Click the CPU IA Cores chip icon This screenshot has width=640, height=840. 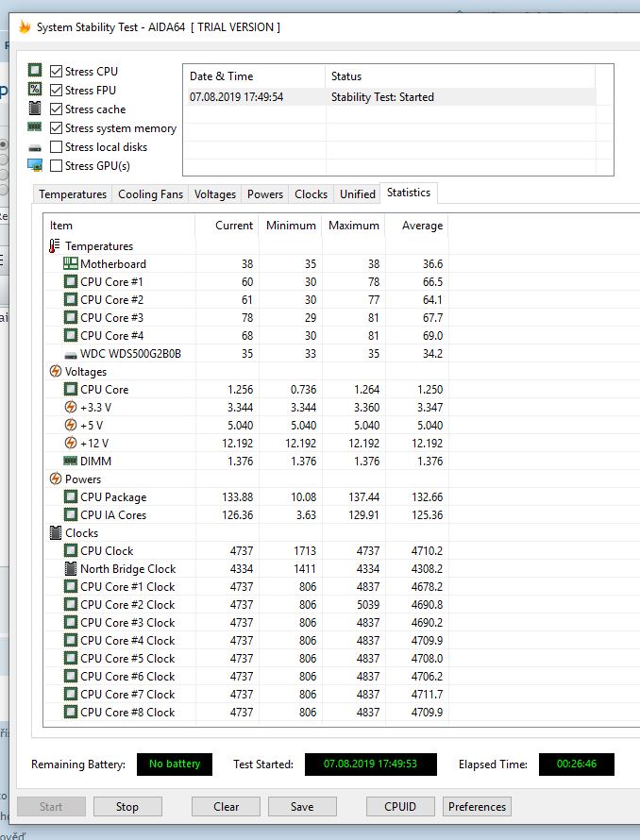(70, 514)
